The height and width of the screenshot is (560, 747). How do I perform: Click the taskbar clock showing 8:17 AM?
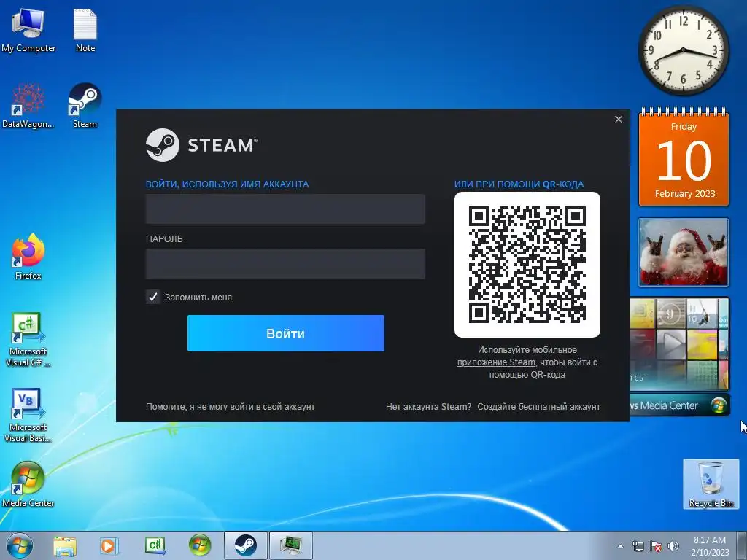(x=710, y=545)
